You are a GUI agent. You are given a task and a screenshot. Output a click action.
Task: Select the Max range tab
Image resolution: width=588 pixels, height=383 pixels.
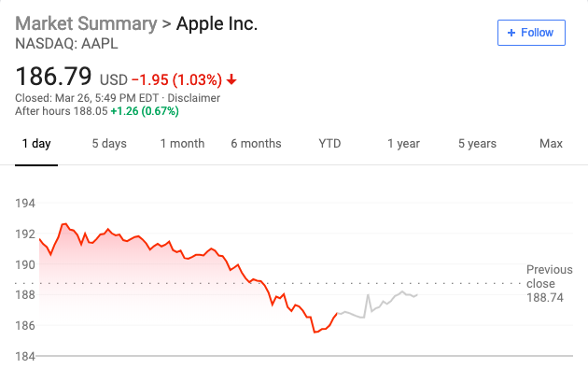pos(551,144)
